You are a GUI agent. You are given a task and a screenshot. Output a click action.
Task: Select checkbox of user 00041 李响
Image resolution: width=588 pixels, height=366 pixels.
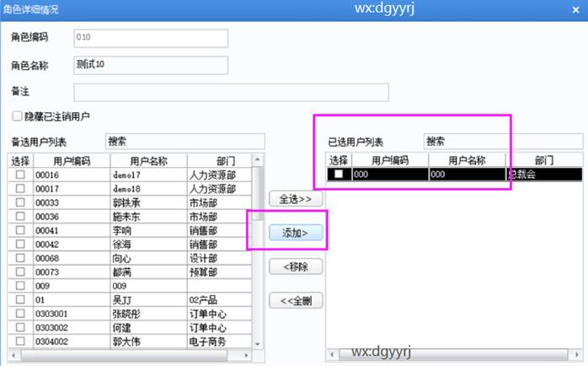[x=20, y=230]
